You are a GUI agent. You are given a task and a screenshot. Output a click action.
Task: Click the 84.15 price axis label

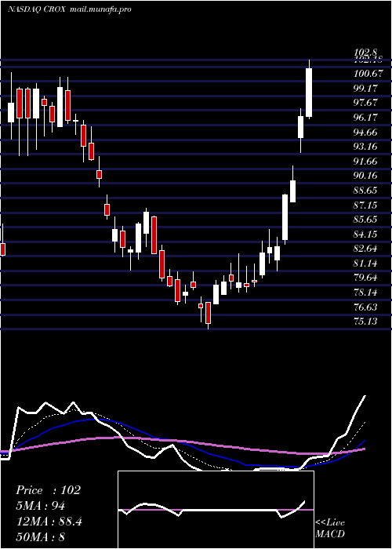pyautogui.click(x=366, y=235)
